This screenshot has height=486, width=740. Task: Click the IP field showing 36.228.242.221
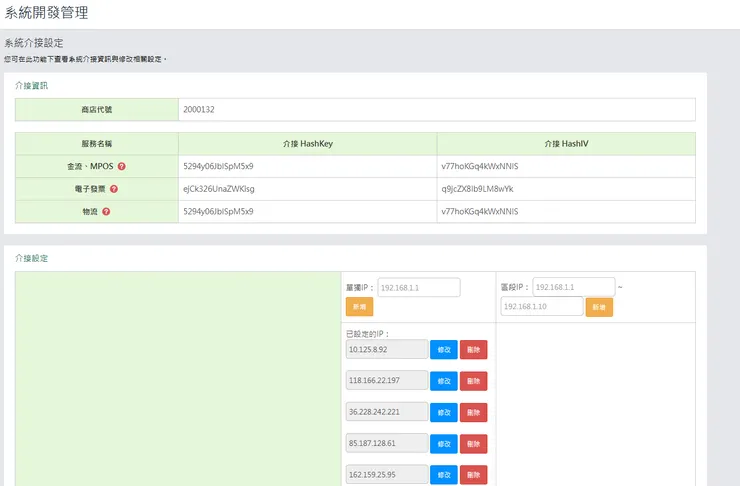387,411
